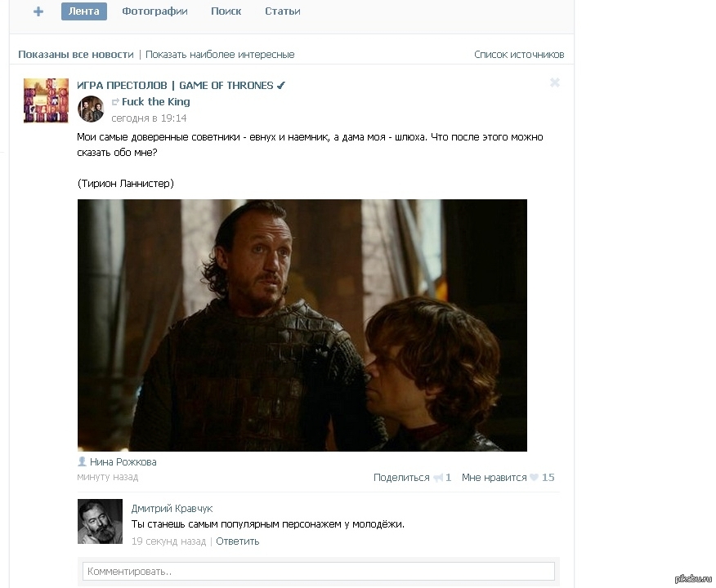Like the post via heart icon
This screenshot has width=716, height=588.
point(534,477)
